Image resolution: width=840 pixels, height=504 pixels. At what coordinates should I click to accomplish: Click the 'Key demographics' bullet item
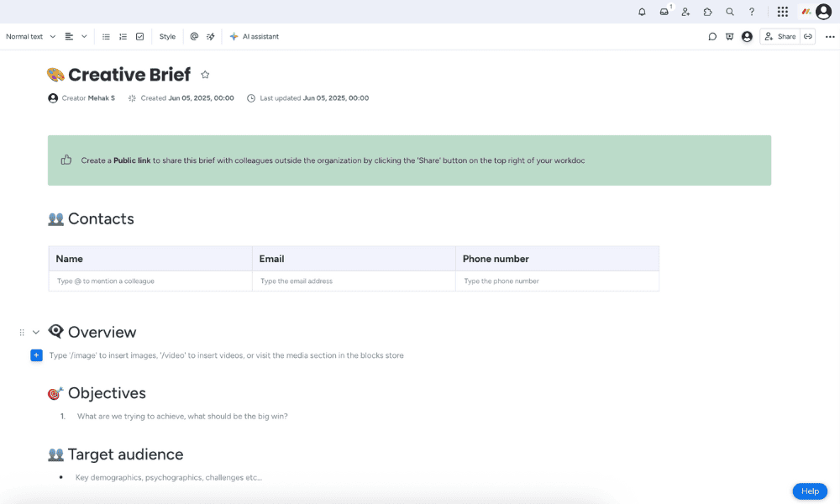click(x=169, y=477)
